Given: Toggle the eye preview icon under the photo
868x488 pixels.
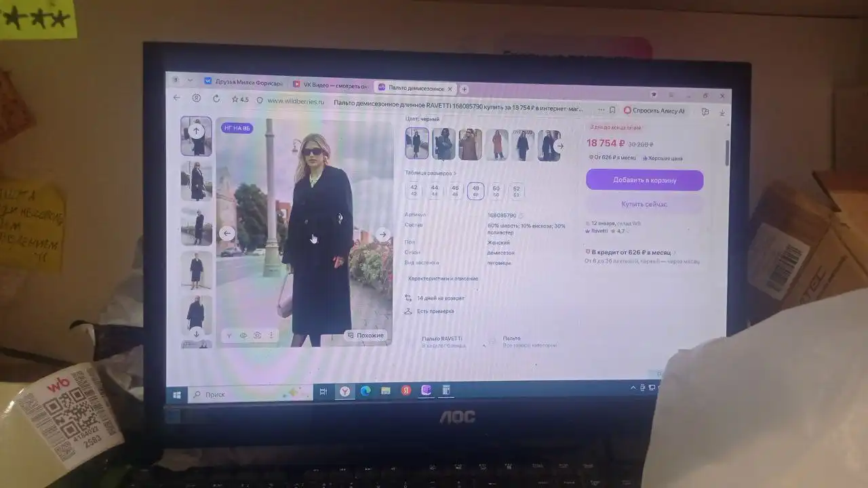Looking at the screenshot, I should click(243, 335).
